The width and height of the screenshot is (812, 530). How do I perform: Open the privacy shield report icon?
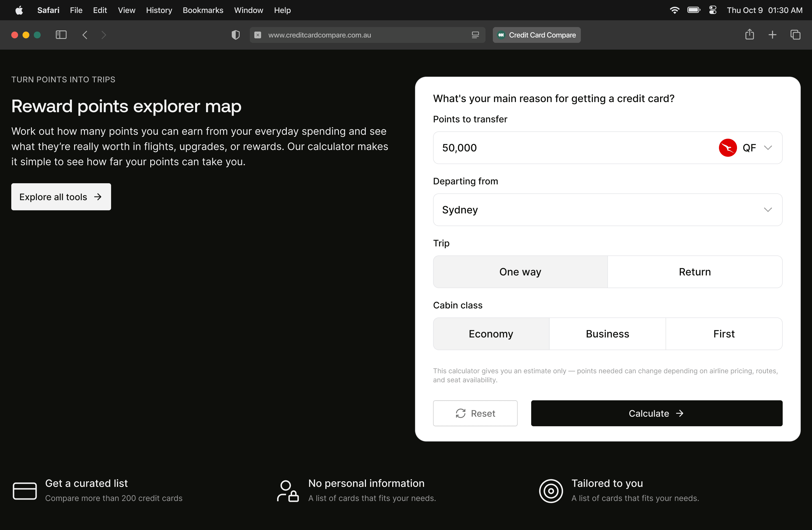(235, 35)
